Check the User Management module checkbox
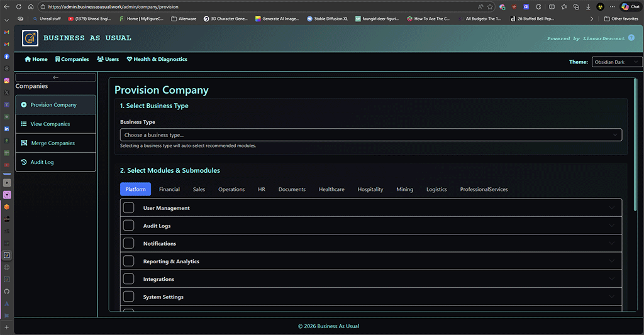This screenshot has width=644, height=335. 128,208
